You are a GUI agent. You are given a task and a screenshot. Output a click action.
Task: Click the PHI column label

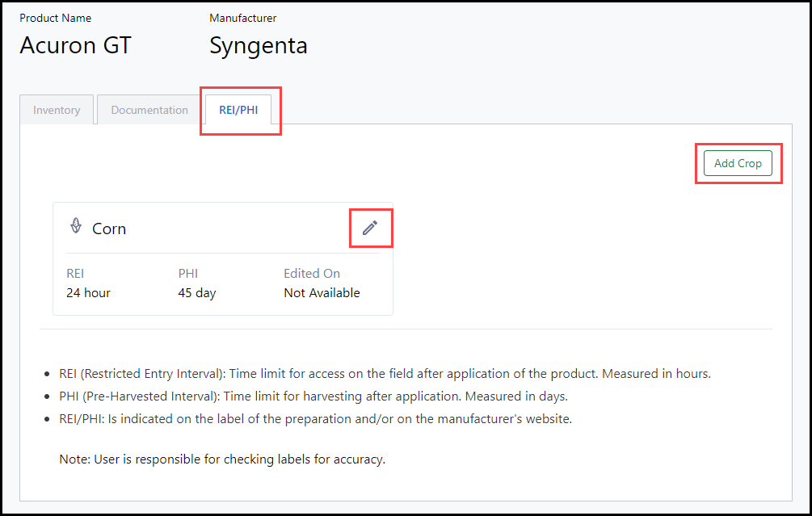coord(187,274)
